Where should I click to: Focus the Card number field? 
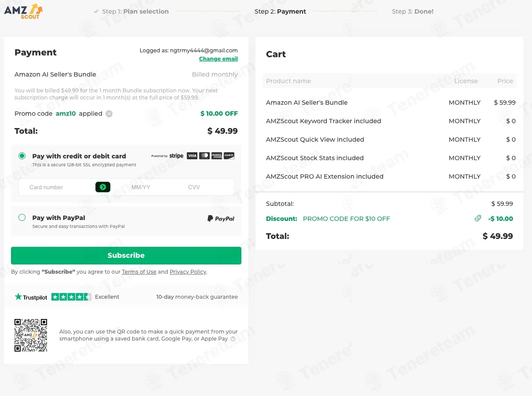coord(57,187)
